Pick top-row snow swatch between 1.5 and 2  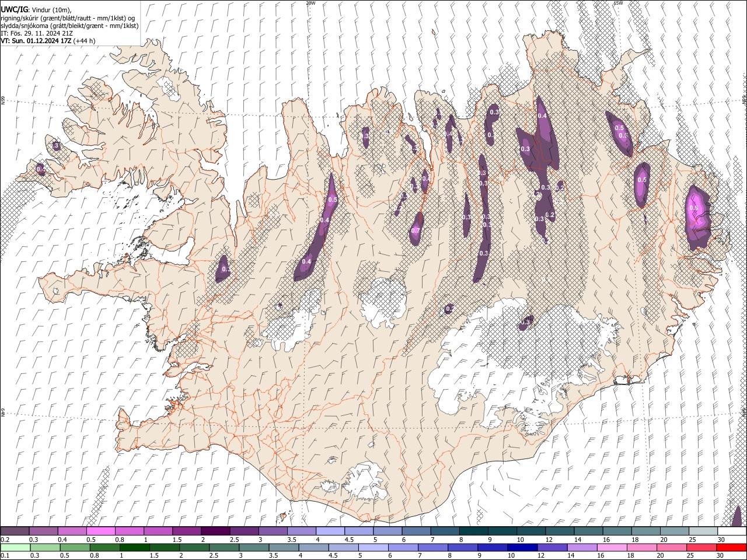pos(186,531)
